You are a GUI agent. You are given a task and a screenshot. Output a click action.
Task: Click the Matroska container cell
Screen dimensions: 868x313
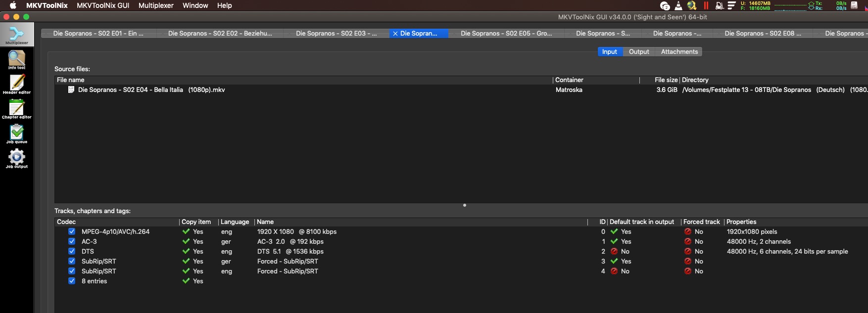click(569, 89)
